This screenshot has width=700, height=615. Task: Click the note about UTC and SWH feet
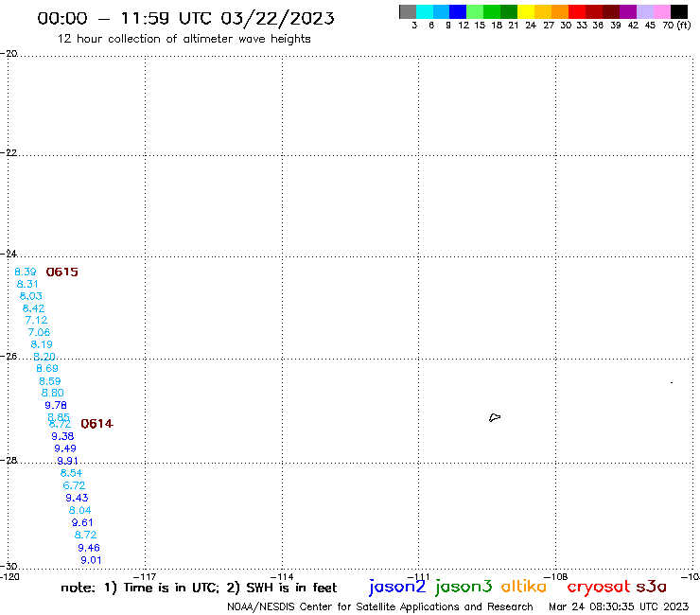coord(199,588)
